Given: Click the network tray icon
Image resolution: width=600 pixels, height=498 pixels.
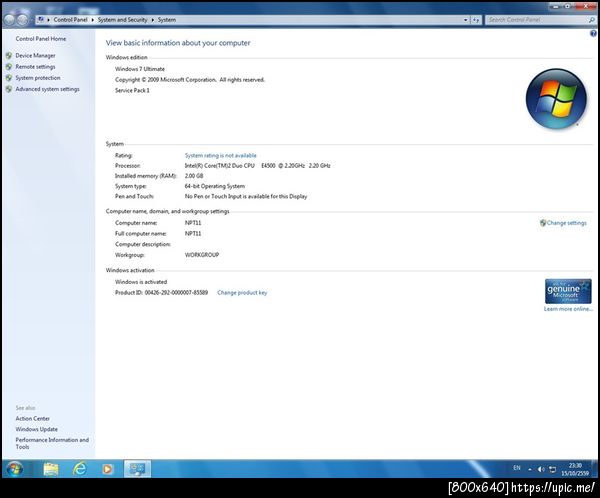Looking at the screenshot, I should point(553,469).
